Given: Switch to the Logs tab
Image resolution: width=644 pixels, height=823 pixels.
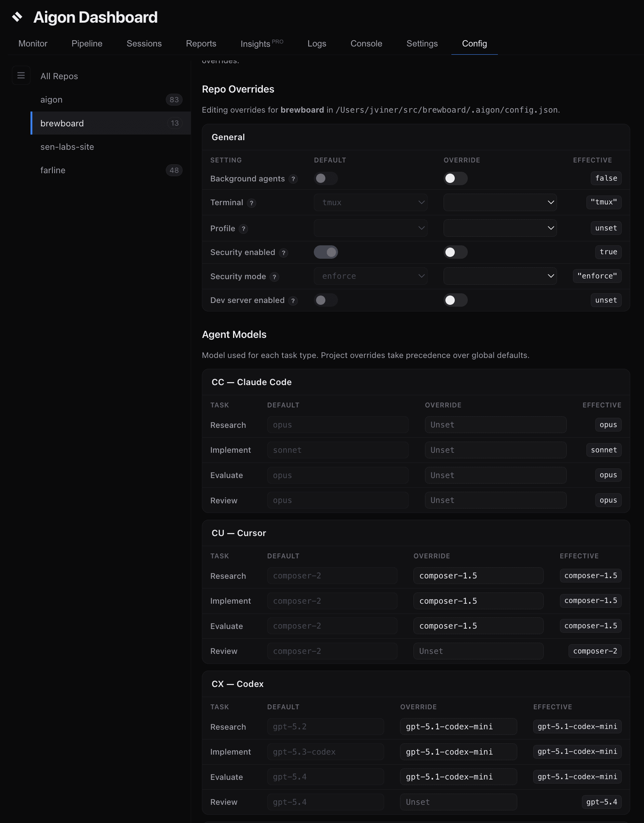Looking at the screenshot, I should click(317, 44).
